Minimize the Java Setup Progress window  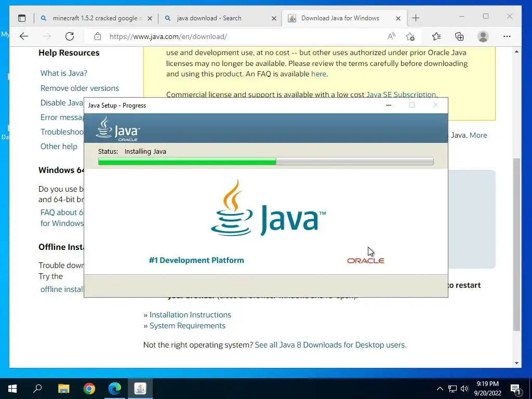389,105
